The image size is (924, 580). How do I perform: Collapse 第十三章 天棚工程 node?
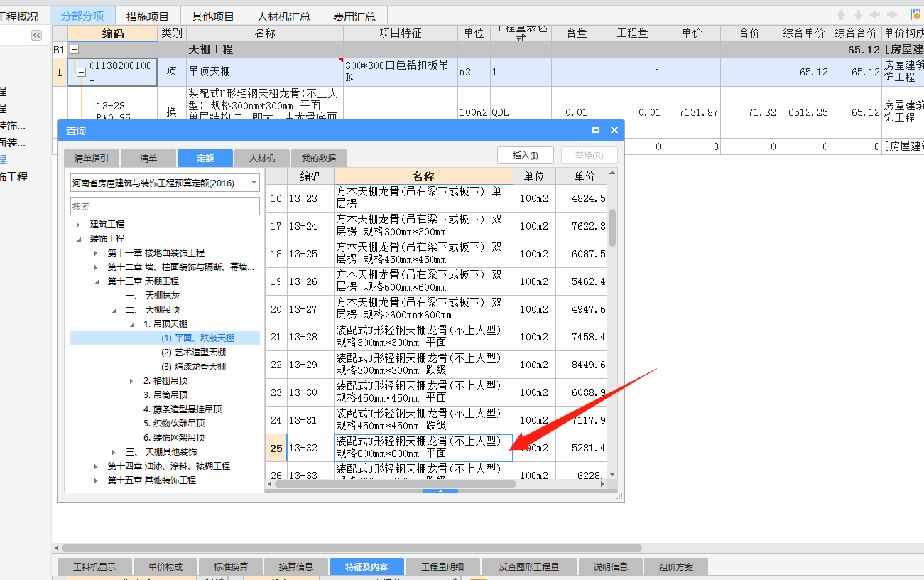96,281
